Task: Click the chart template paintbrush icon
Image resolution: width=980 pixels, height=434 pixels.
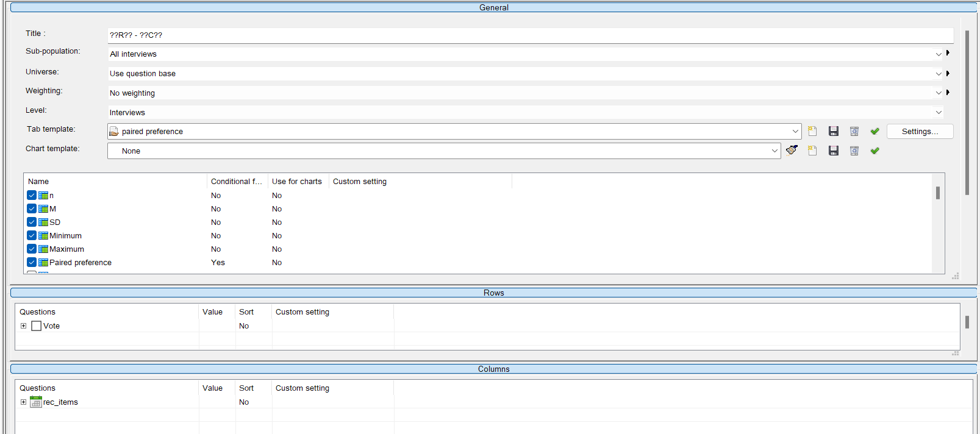Action: coord(792,150)
